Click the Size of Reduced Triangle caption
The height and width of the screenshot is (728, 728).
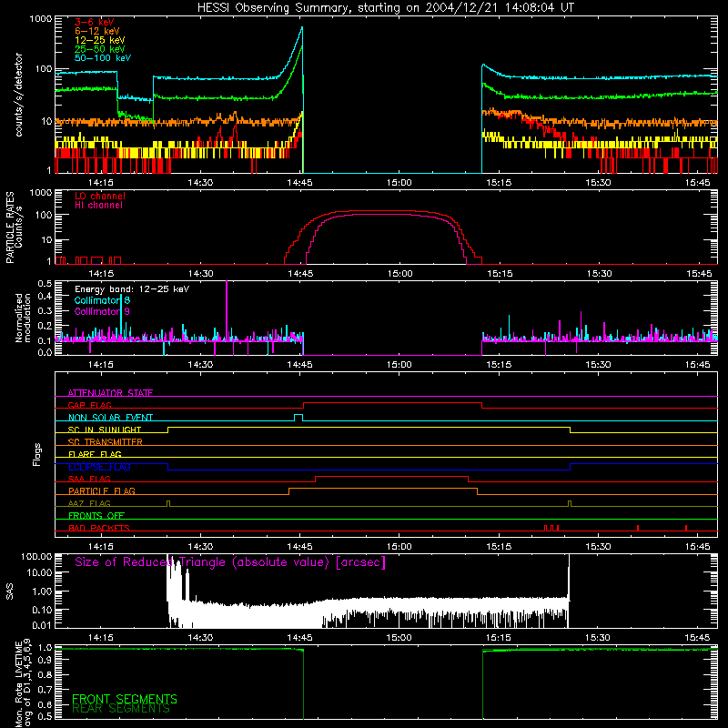[x=230, y=562]
